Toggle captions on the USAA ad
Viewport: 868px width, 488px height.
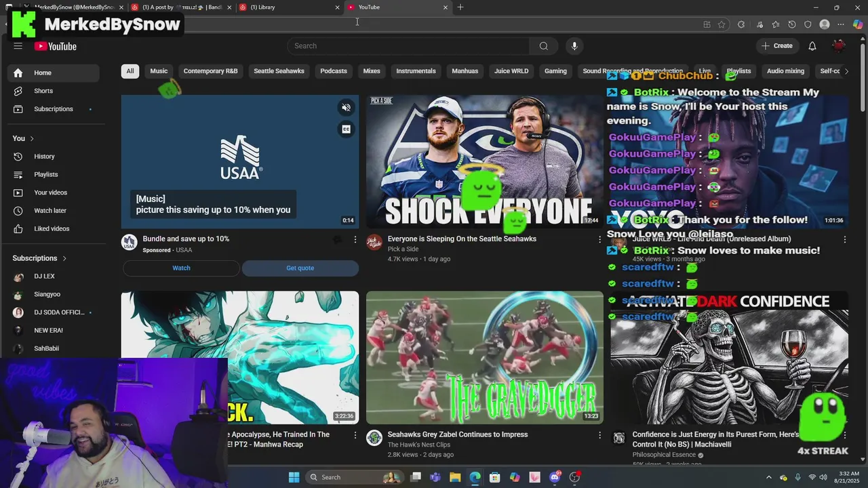pos(346,129)
